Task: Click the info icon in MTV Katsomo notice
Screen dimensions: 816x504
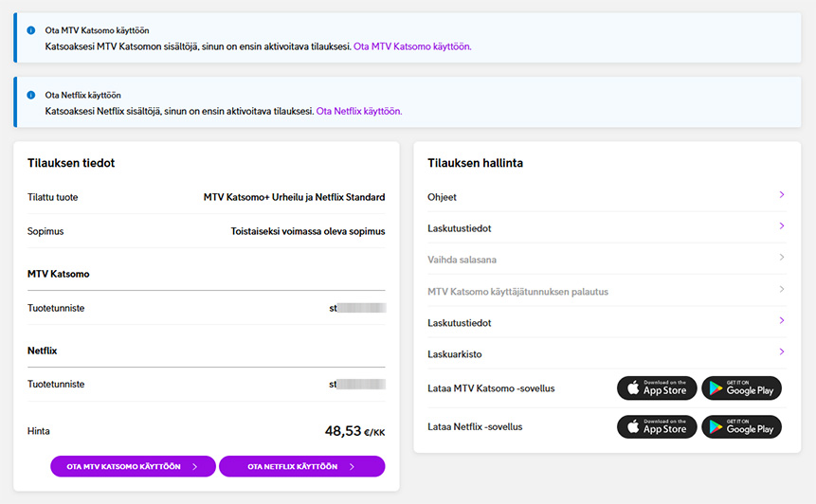Action: (x=31, y=30)
